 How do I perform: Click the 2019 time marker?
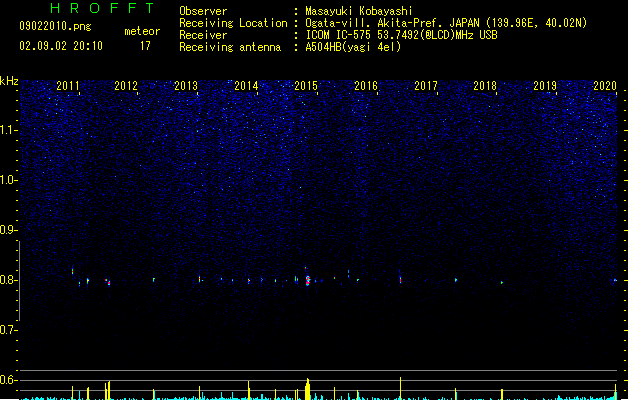tap(545, 86)
